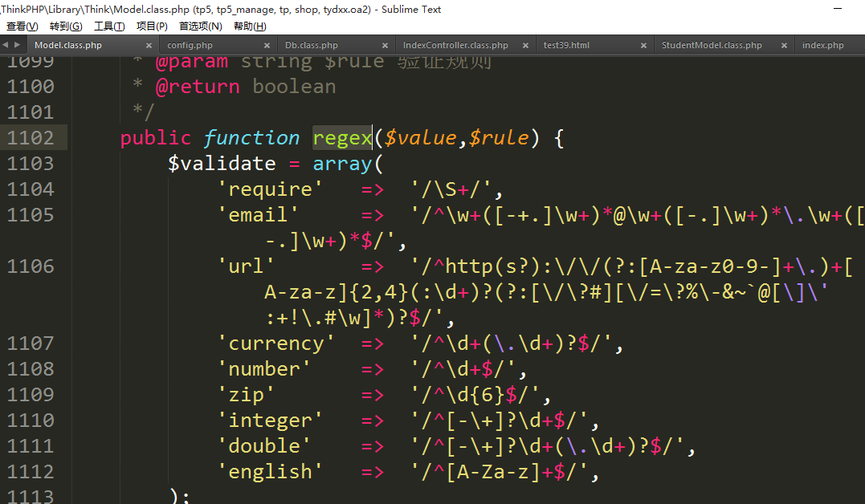The width and height of the screenshot is (865, 504).
Task: Click the '/^[-\+]?\d+(\.\d+)?$/' double pattern
Action: tap(547, 446)
